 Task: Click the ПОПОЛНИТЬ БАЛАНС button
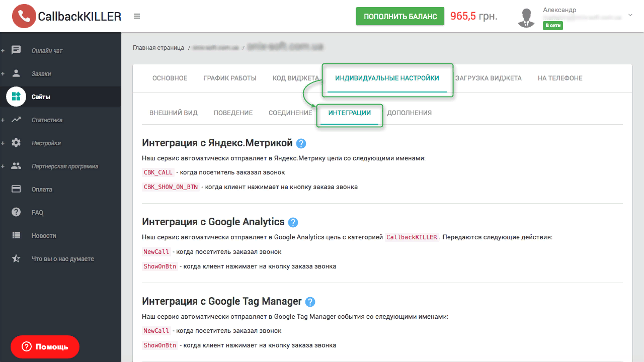click(400, 16)
